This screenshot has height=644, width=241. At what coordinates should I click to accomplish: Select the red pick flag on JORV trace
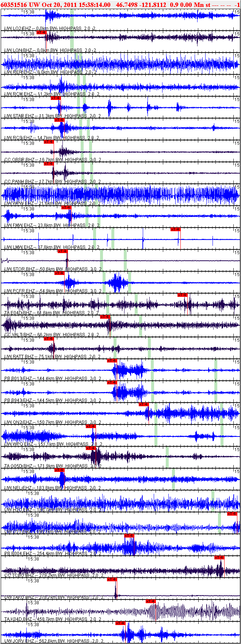pyautogui.click(x=120, y=623)
